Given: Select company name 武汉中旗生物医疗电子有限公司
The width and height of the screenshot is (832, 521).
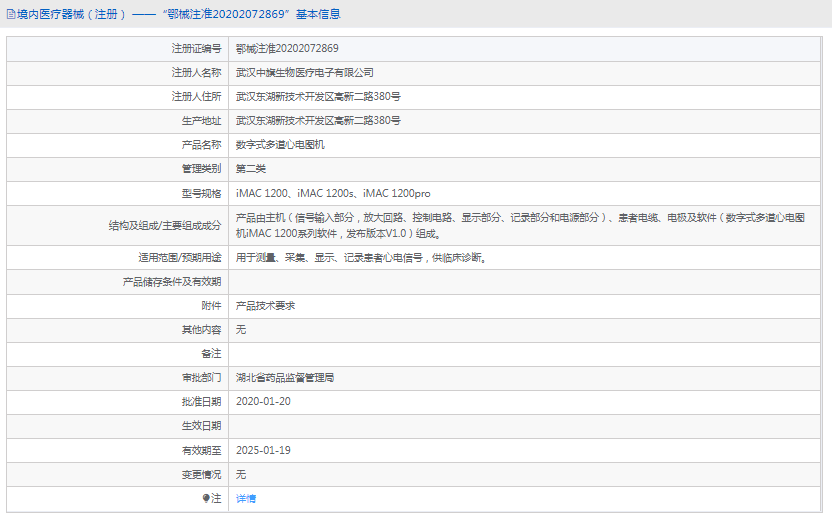Looking at the screenshot, I should (x=305, y=73).
